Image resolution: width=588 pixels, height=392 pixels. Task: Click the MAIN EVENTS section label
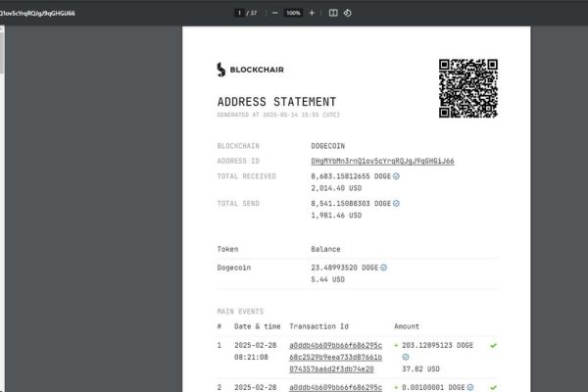click(240, 312)
